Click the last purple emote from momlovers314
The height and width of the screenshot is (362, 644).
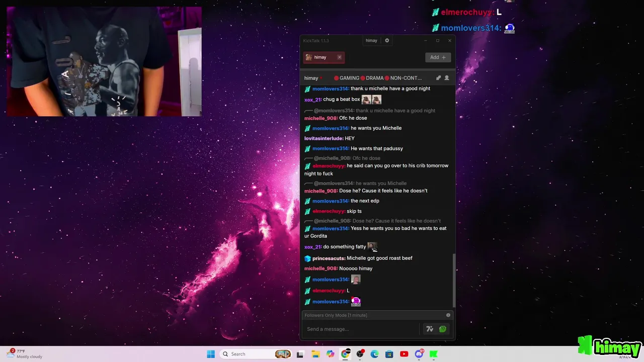pos(356,301)
